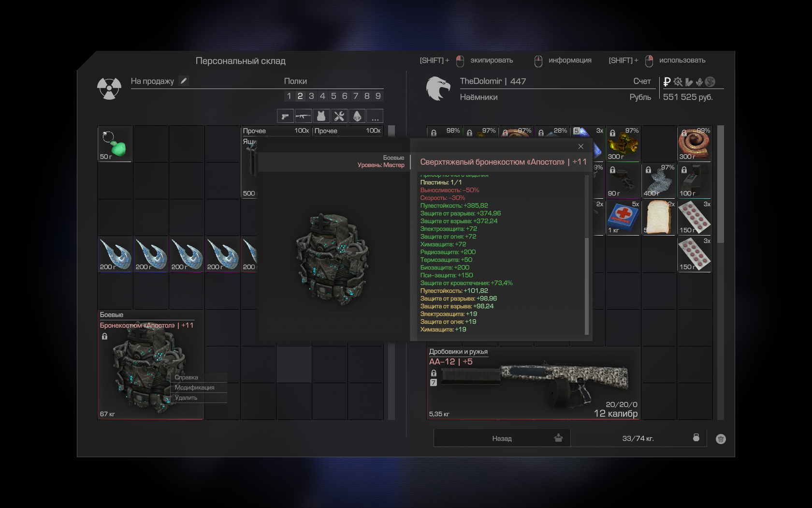
Task: Click the player name TheDolomir | 447
Action: (493, 81)
